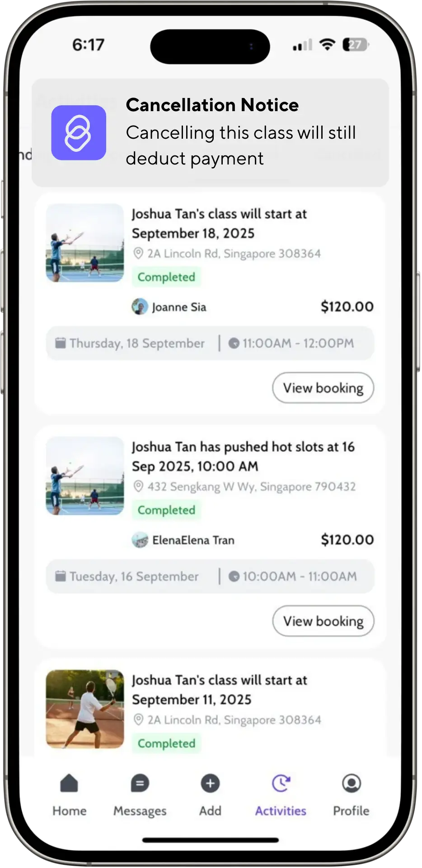Click location pin beside 432 Sengkang W Wy
This screenshot has height=868, width=422.
139,487
